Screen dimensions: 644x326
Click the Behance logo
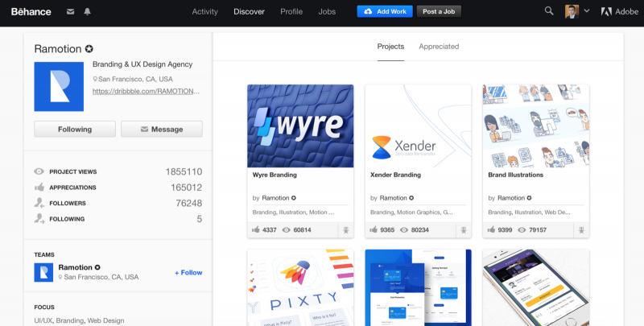click(x=31, y=11)
